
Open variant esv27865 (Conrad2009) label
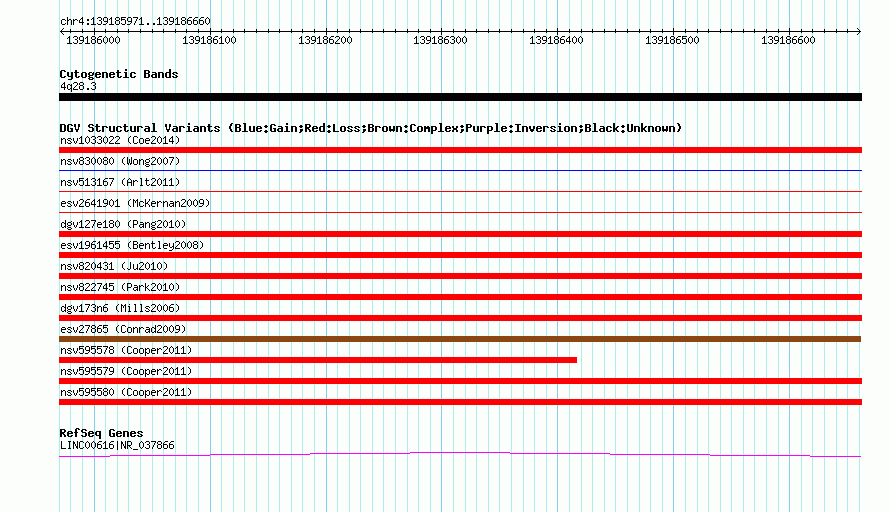pos(123,329)
